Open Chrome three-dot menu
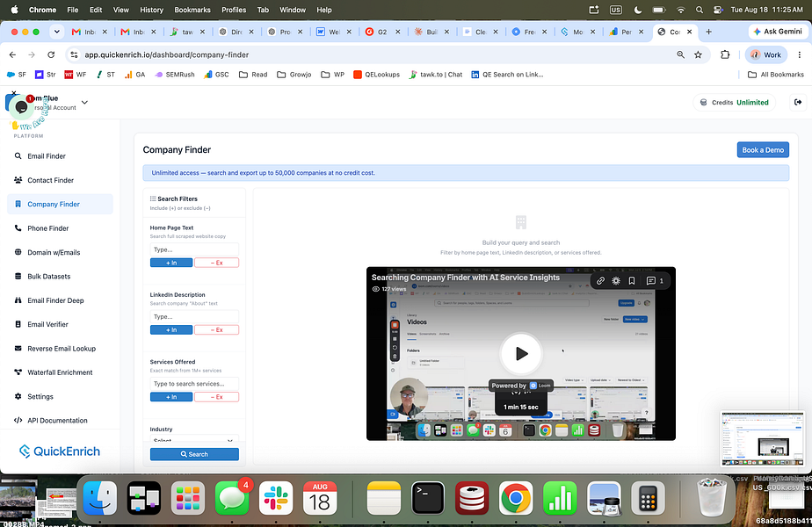The image size is (812, 527). click(x=800, y=54)
